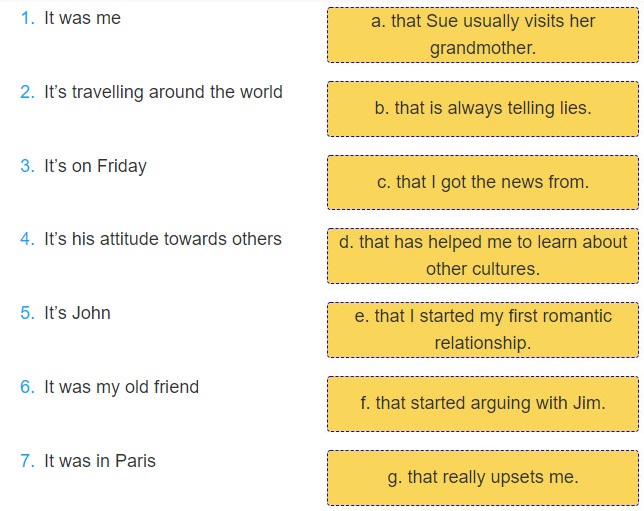The width and height of the screenshot is (644, 511).
Task: Click the blue number 1 marker
Action: [x=28, y=18]
